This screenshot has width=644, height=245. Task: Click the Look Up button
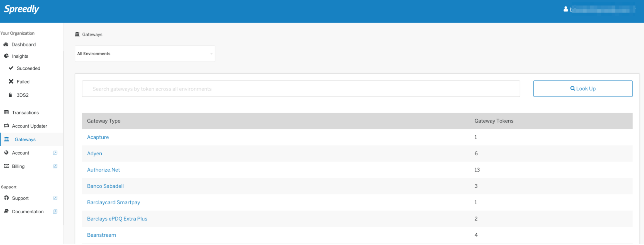(x=583, y=89)
